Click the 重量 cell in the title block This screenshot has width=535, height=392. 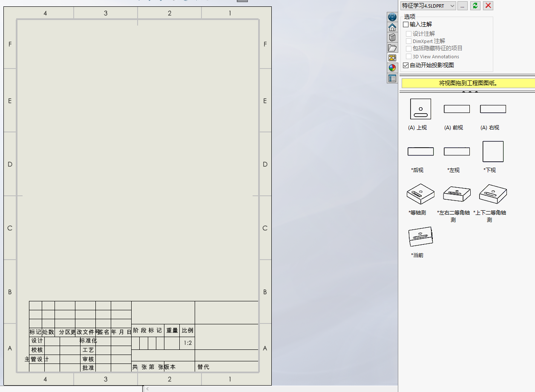[x=172, y=330]
